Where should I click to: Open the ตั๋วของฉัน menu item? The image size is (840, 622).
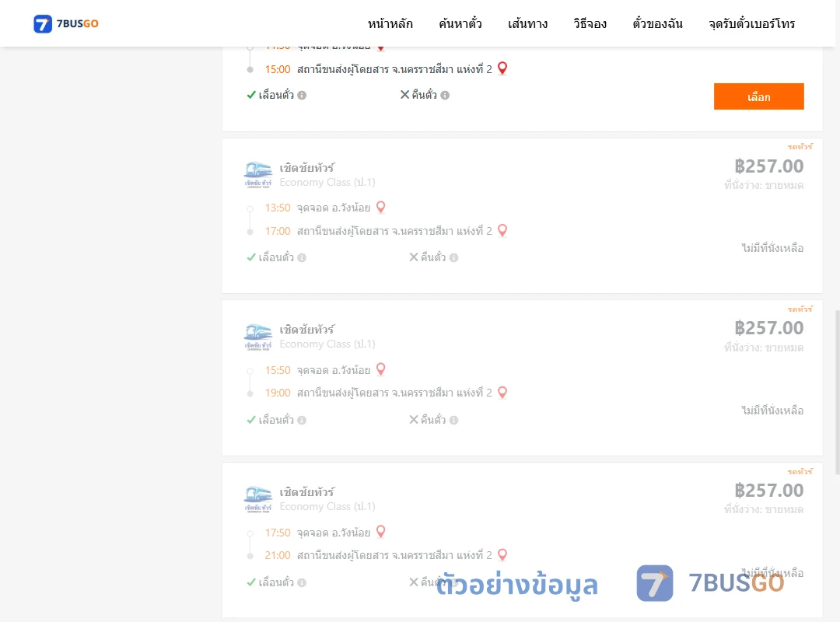click(x=657, y=23)
